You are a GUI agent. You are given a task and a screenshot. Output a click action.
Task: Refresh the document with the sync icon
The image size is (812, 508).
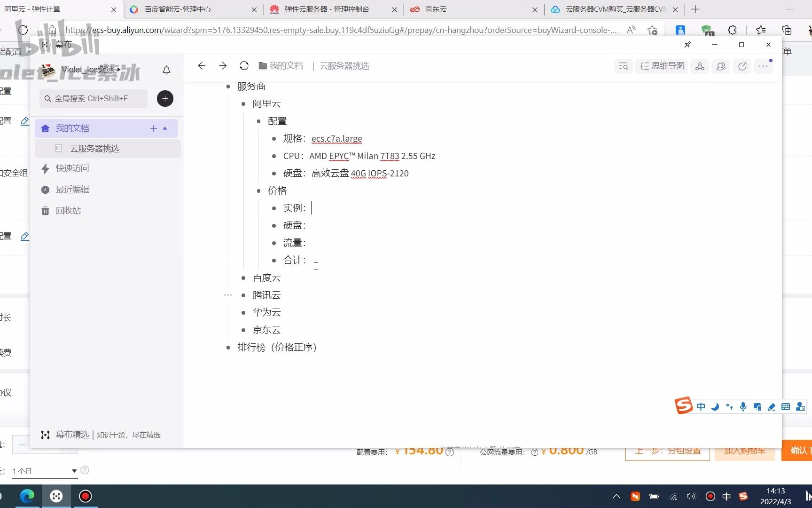pyautogui.click(x=244, y=66)
